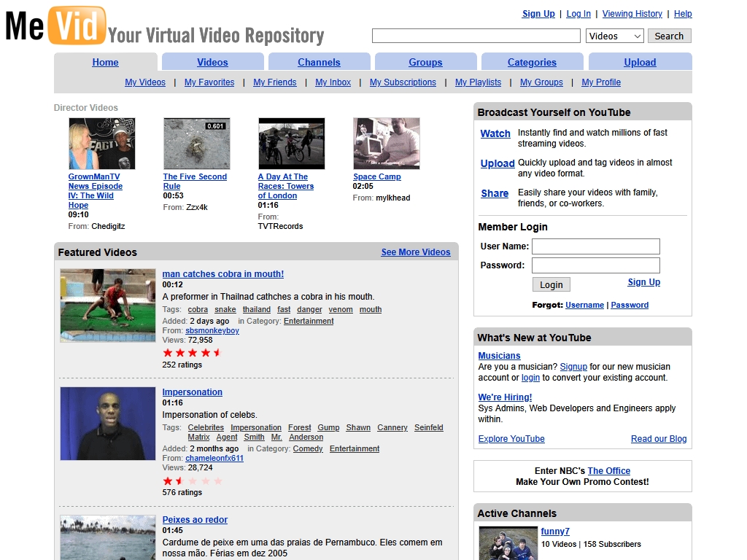This screenshot has height=560, width=747.
Task: Open The Five Second Rule thumbnail
Action: coord(196,144)
